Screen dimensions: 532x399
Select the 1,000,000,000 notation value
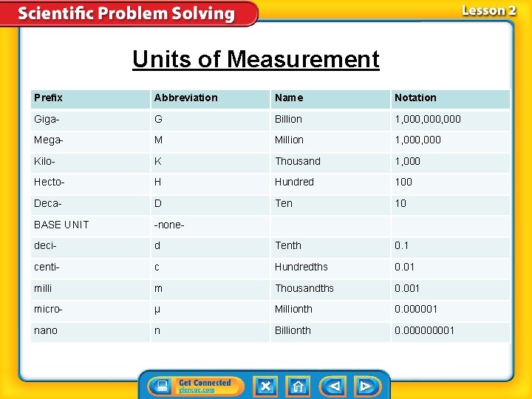pyautogui.click(x=428, y=120)
